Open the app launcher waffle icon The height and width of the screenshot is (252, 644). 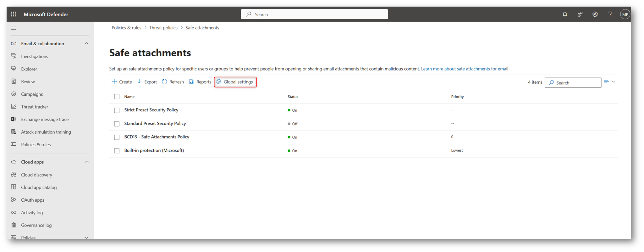pos(14,14)
